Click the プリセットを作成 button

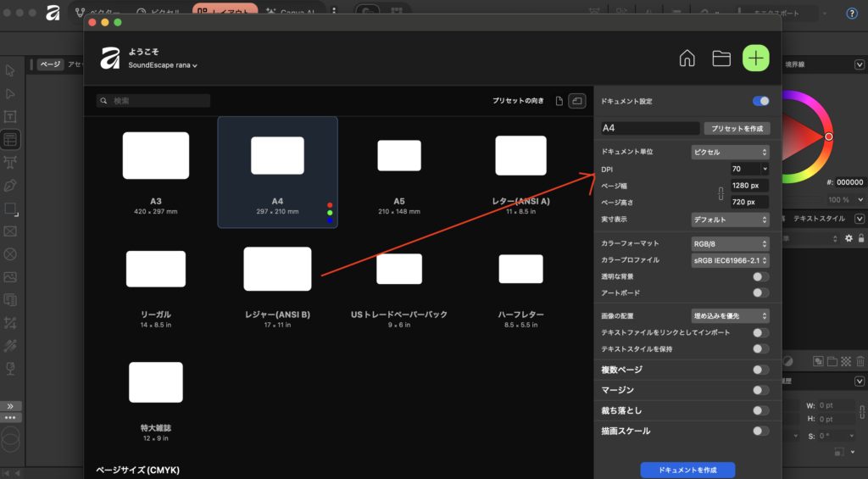point(737,128)
